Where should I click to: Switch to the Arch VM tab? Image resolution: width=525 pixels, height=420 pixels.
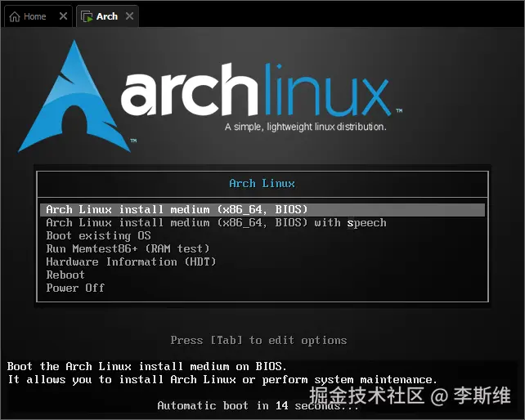107,16
